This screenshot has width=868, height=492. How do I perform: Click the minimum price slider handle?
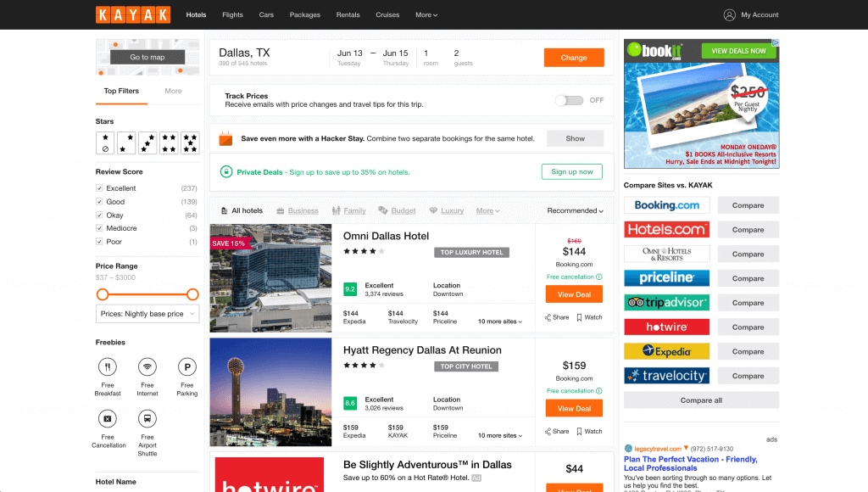(x=103, y=294)
